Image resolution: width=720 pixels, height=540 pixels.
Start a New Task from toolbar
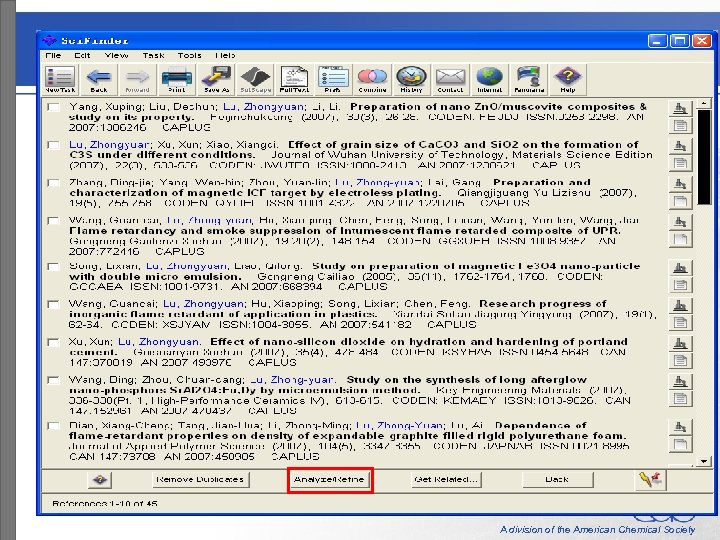(60, 79)
